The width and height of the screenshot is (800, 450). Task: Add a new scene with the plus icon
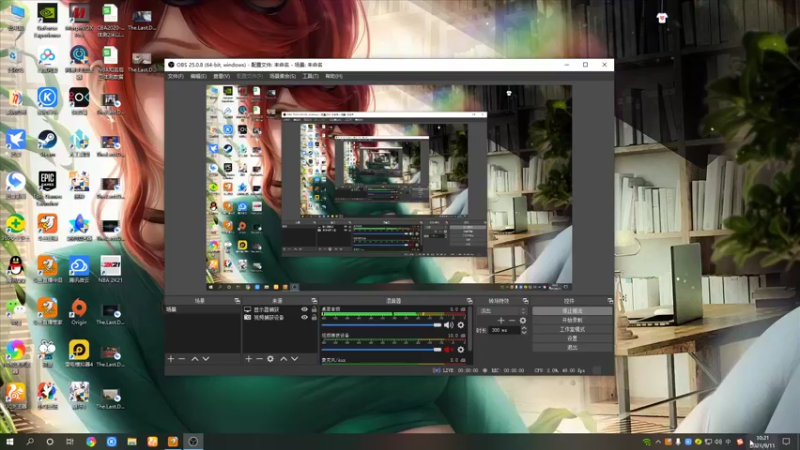pos(171,359)
